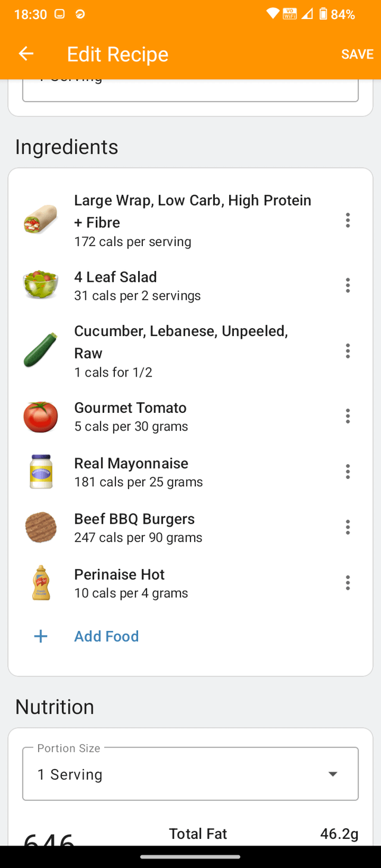This screenshot has height=868, width=381.
Task: Select the Real Mayonnaise ingredient name
Action: 131,463
